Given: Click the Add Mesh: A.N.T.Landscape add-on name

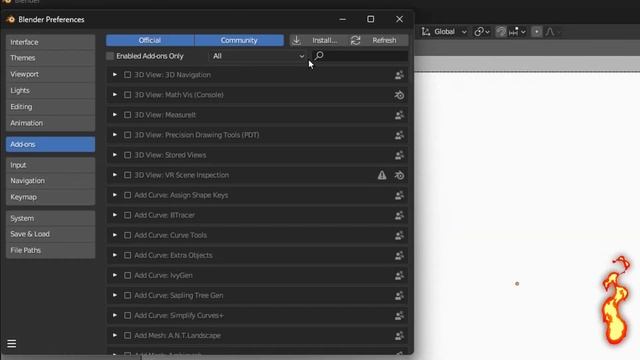Looking at the screenshot, I should pos(178,336).
